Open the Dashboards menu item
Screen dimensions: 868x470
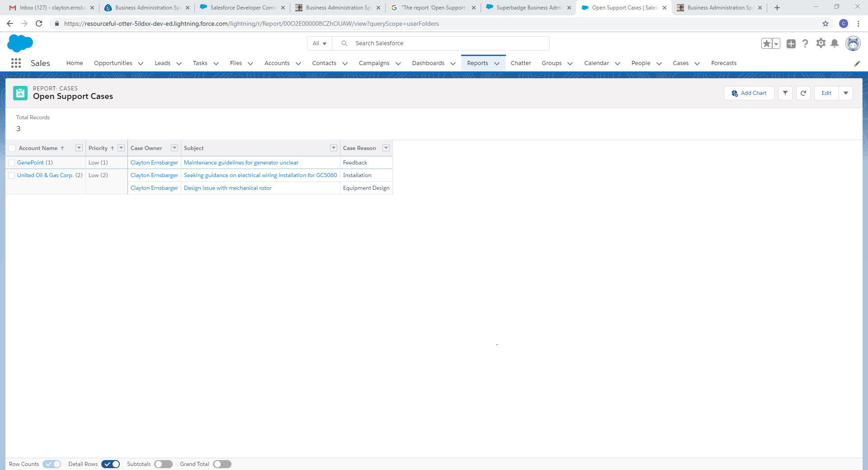(x=428, y=63)
